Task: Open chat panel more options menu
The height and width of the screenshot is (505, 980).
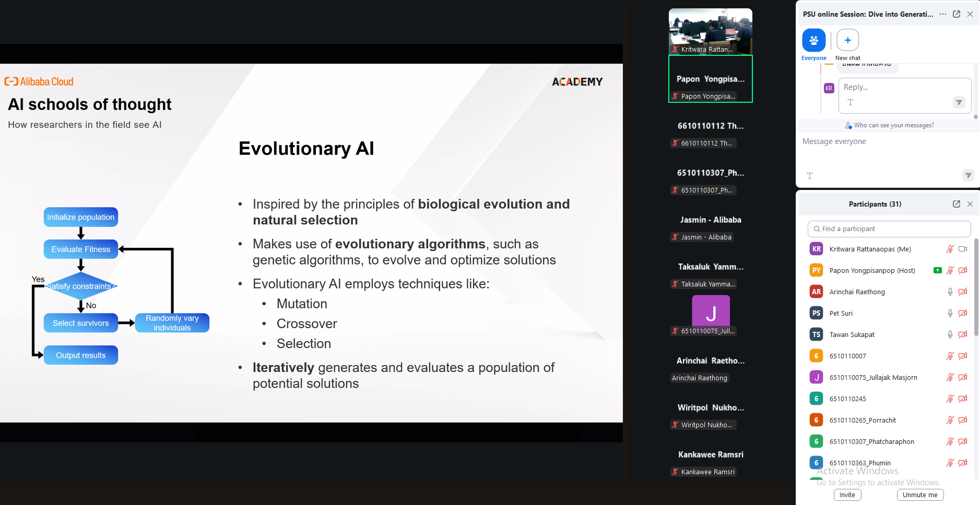Action: pyautogui.click(x=942, y=14)
